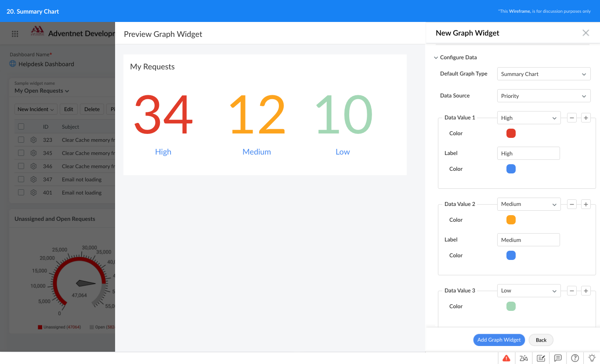Screen dimensions: 600x364
Task: Add value after Data Value 1 with plus
Action: point(586,118)
